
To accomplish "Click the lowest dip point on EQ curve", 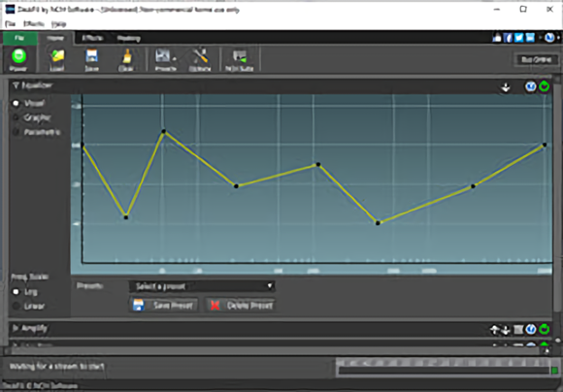I will [x=378, y=223].
